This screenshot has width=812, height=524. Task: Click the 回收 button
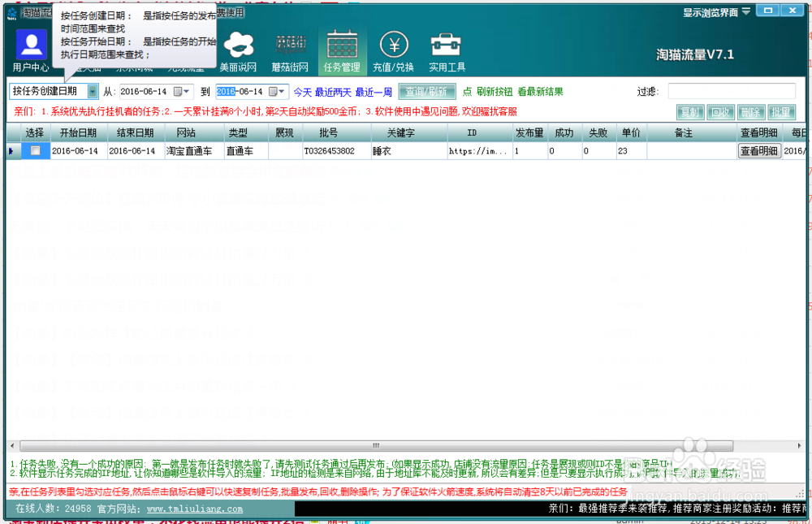pos(720,112)
